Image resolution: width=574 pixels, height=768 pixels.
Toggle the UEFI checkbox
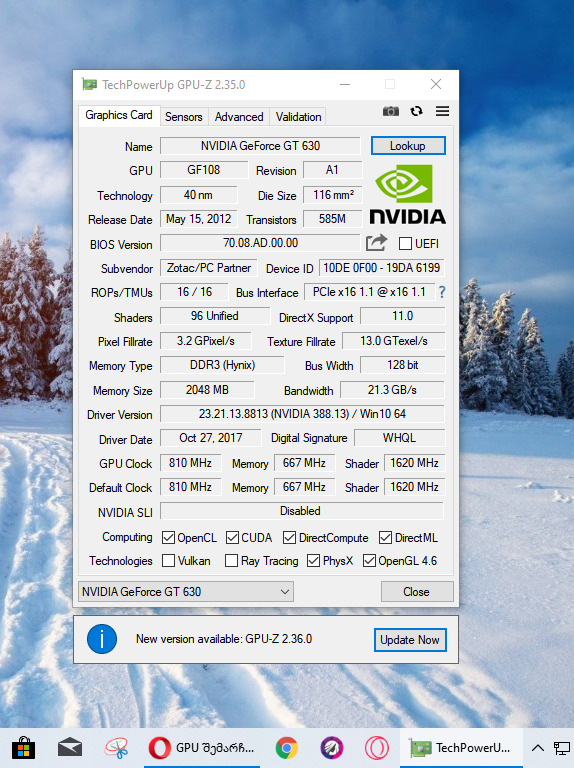[405, 243]
